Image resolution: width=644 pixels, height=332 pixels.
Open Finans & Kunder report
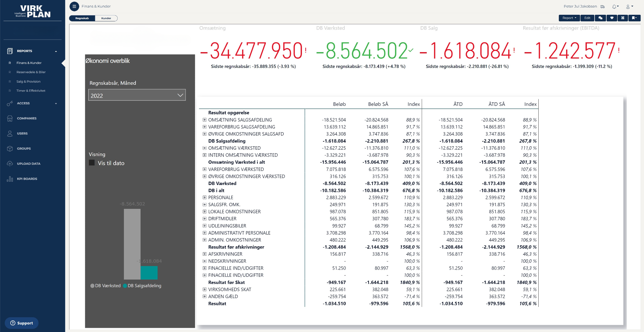coord(29,63)
